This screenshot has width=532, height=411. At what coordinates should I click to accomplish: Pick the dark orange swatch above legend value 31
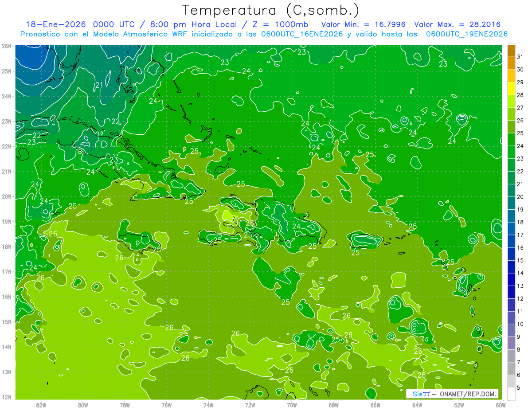coord(511,51)
